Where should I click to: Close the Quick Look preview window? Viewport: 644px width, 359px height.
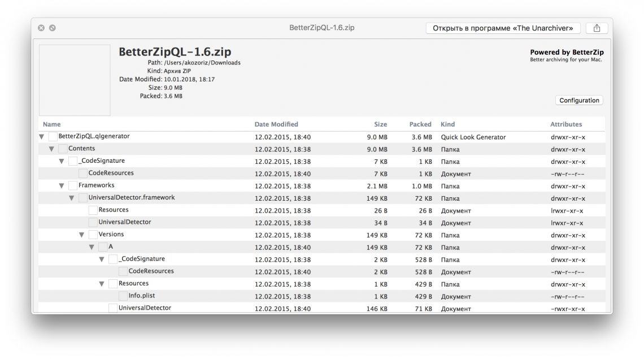(41, 28)
